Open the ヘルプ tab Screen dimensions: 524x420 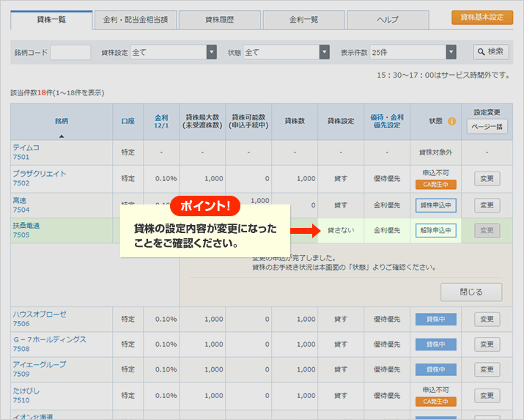[x=388, y=19]
